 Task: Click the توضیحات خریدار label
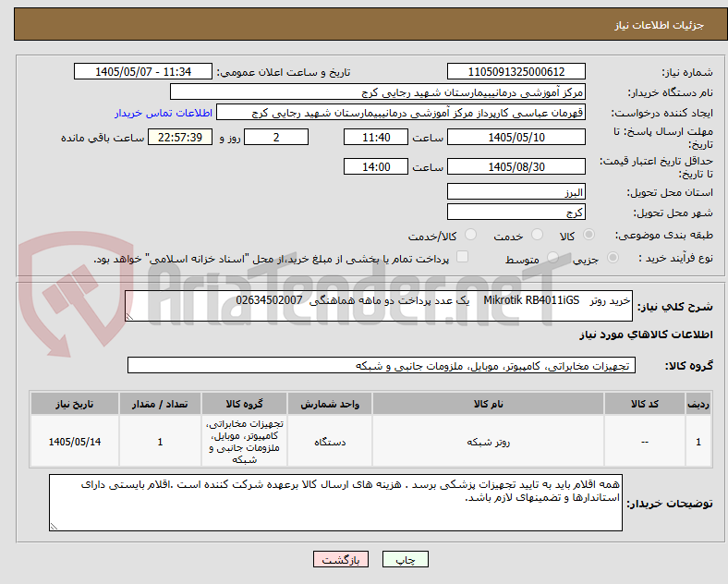coord(670,504)
